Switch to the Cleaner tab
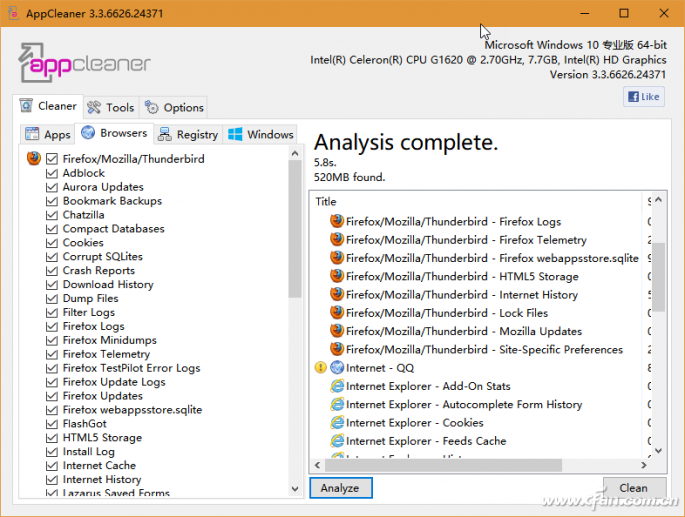Image resolution: width=685 pixels, height=517 pixels. tap(48, 106)
